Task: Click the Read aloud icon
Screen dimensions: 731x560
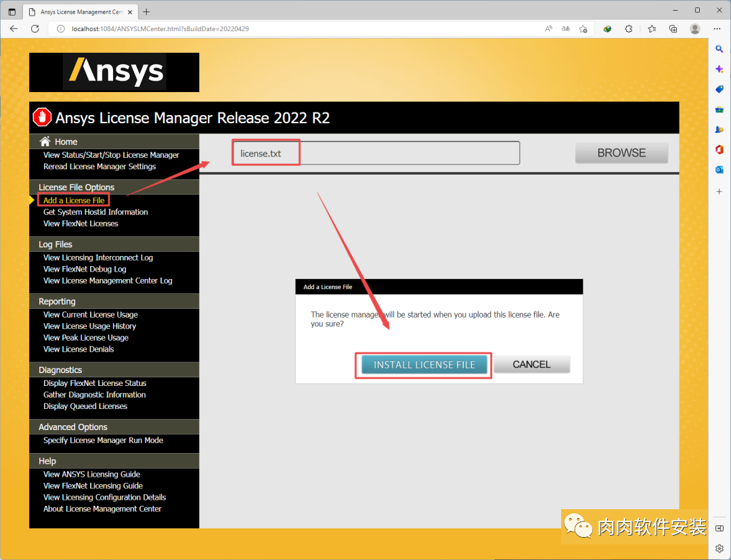Action: 549,29
